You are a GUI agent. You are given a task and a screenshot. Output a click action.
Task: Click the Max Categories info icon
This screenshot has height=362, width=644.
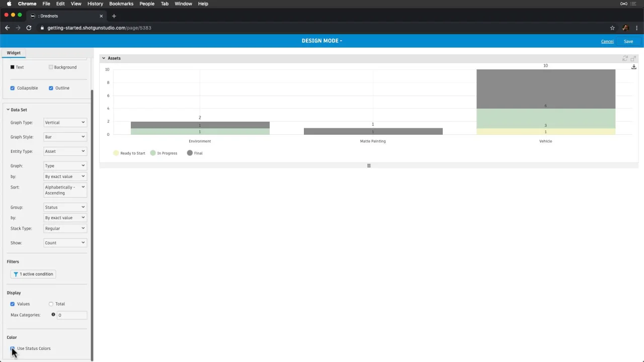click(x=53, y=315)
